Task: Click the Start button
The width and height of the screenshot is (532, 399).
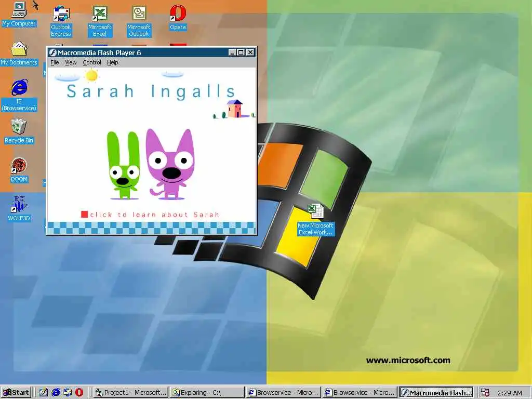Action: [16, 393]
